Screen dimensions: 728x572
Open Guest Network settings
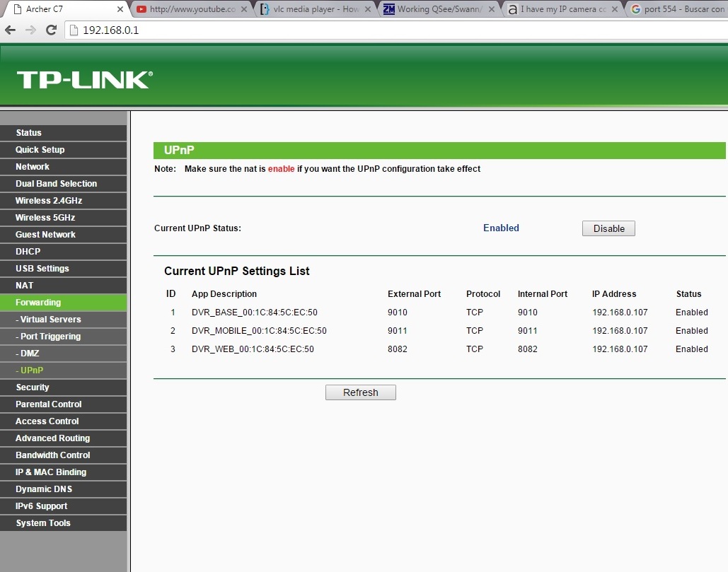click(63, 235)
